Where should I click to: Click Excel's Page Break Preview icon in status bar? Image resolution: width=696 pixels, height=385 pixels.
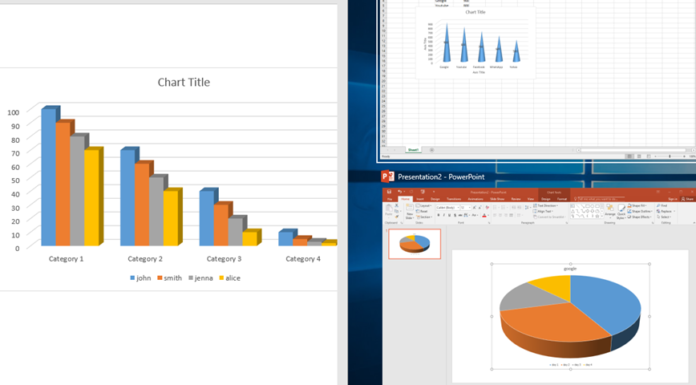[x=649, y=156]
